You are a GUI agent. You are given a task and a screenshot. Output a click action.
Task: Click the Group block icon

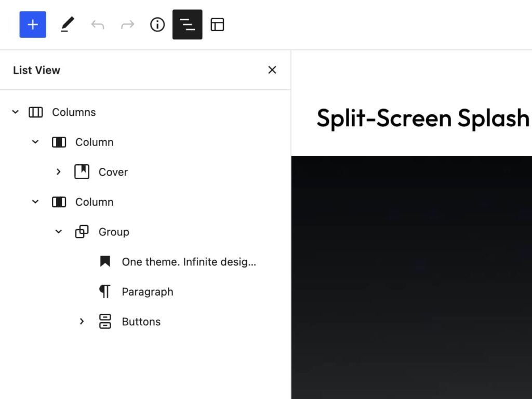pyautogui.click(x=82, y=232)
